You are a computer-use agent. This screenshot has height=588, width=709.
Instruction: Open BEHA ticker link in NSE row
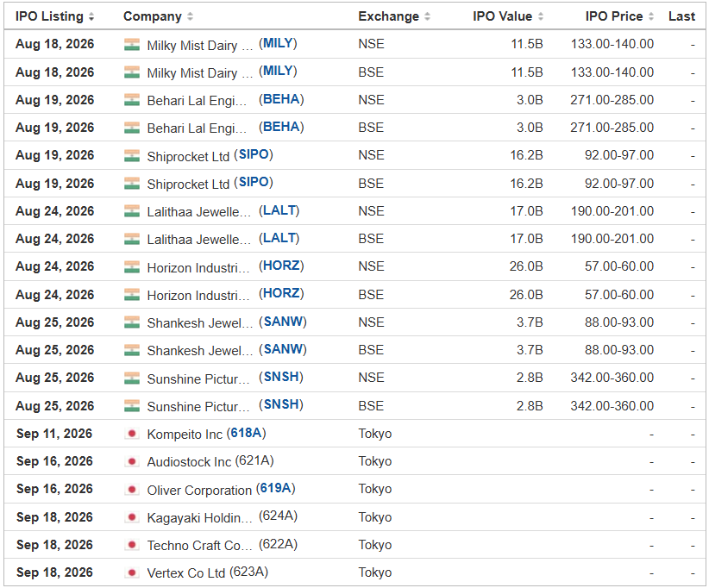coord(281,99)
